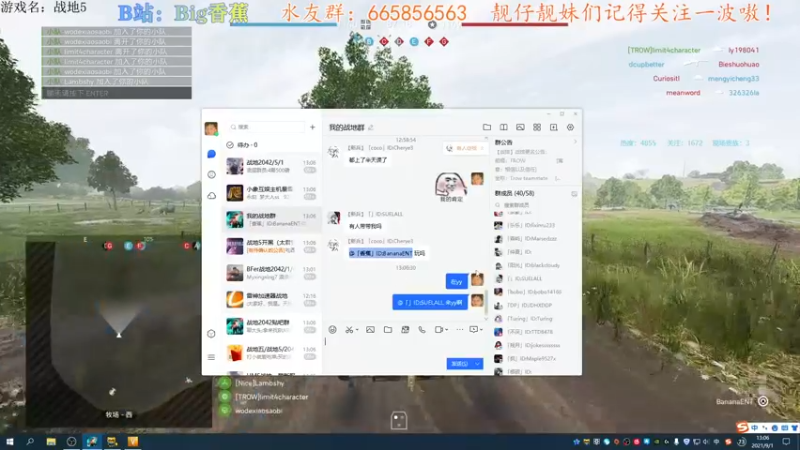Click the chat message scrollbar
This screenshot has width=800, height=450.
pos(486,304)
